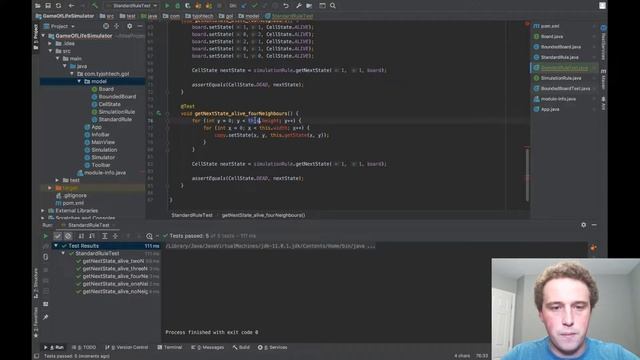Click the typhtech breadcrumb in navigation bar

click(200, 16)
